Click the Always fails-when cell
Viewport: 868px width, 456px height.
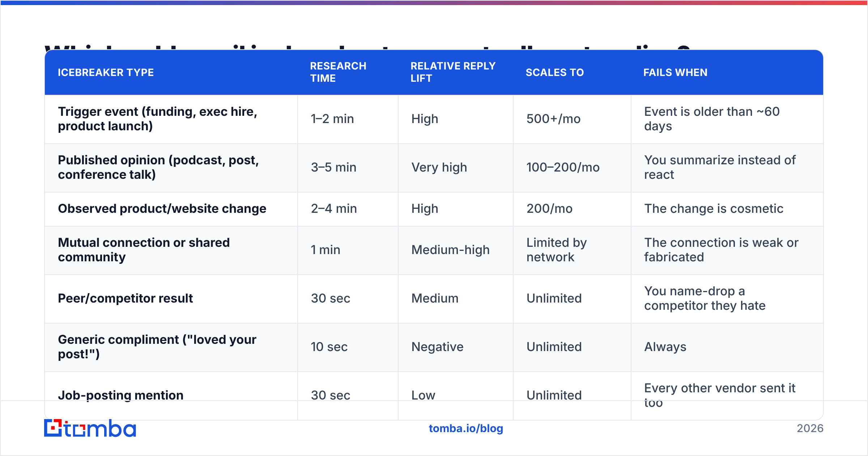pyautogui.click(x=665, y=347)
